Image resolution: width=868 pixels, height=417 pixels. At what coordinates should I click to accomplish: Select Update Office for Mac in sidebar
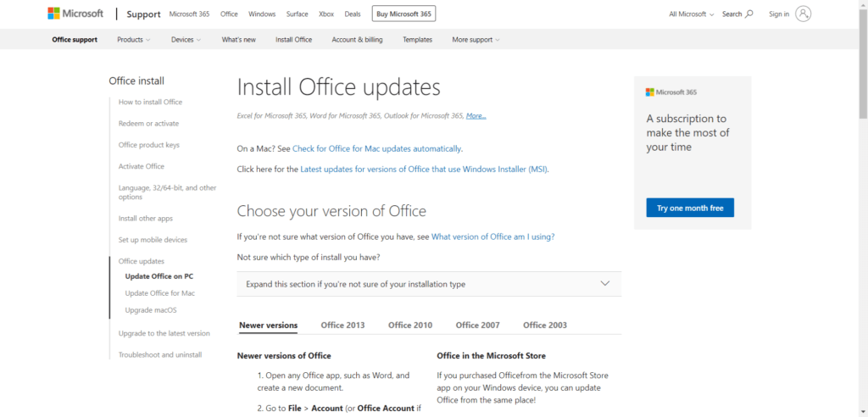click(159, 293)
